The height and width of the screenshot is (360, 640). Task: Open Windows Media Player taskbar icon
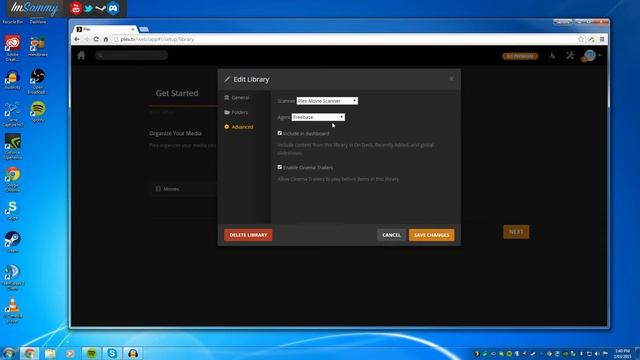click(x=70, y=353)
